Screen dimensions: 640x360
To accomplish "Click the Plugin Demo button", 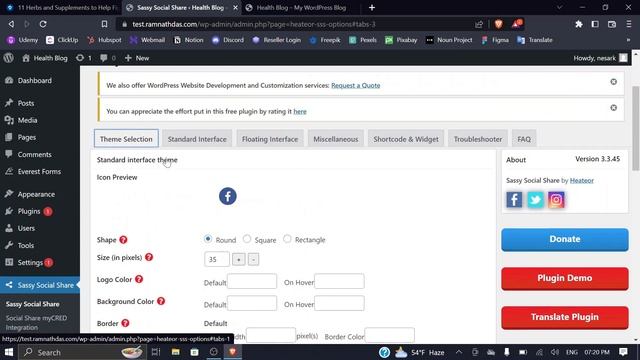I will (565, 279).
